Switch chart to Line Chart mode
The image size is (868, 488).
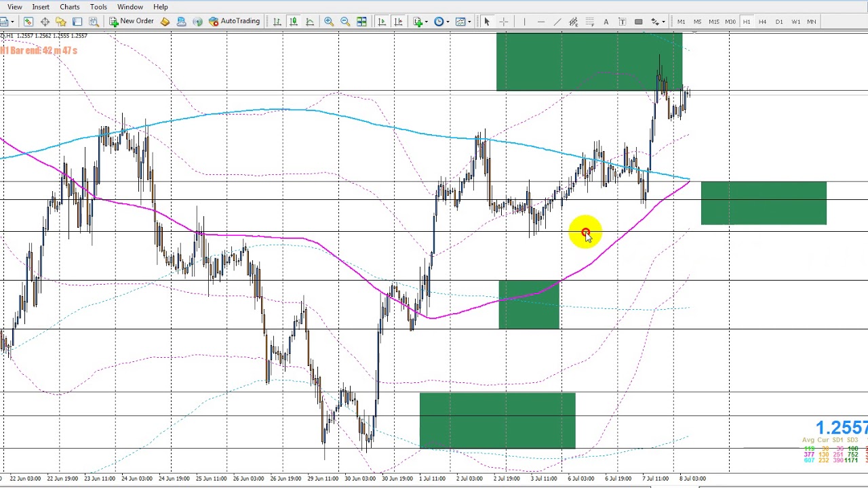[310, 22]
